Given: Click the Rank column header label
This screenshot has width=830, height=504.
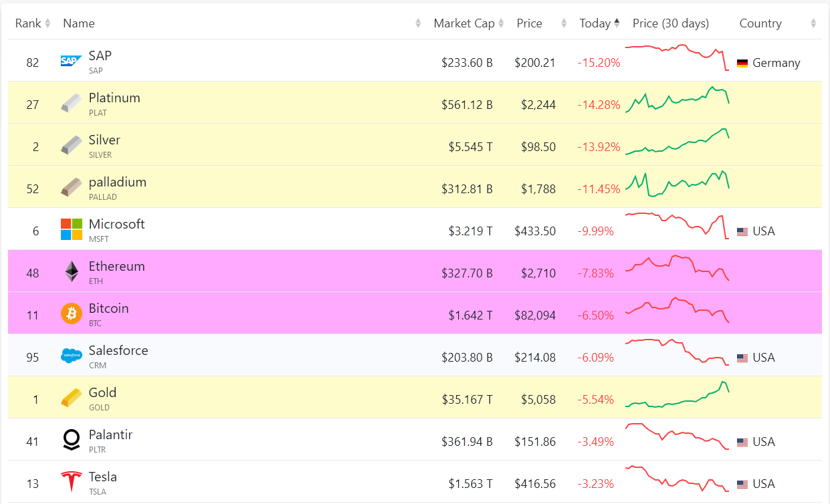Looking at the screenshot, I should tap(28, 23).
